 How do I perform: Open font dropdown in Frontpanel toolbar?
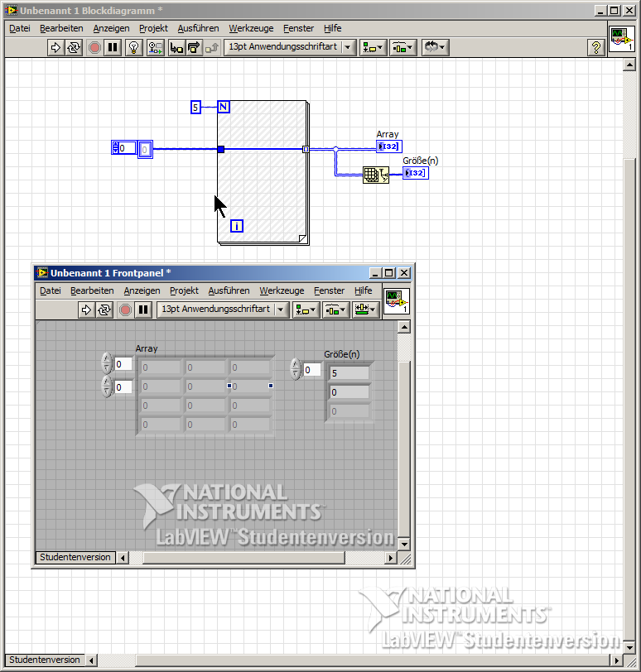click(223, 310)
